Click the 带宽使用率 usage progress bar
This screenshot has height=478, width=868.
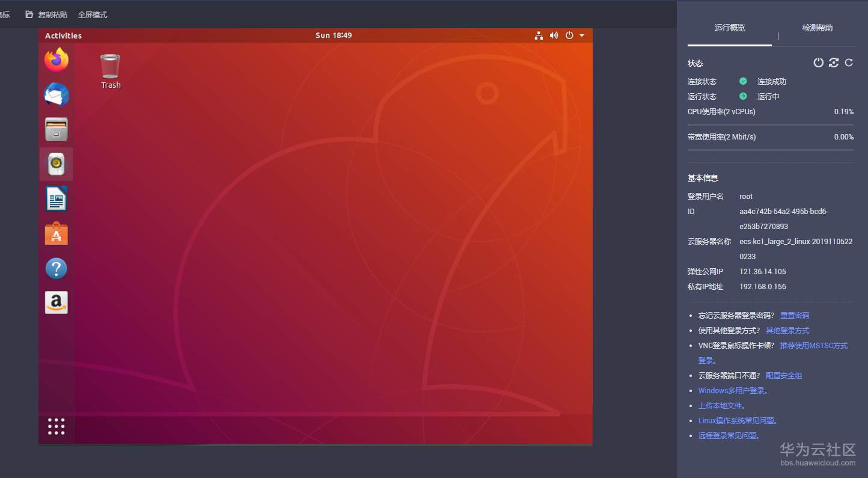point(771,150)
